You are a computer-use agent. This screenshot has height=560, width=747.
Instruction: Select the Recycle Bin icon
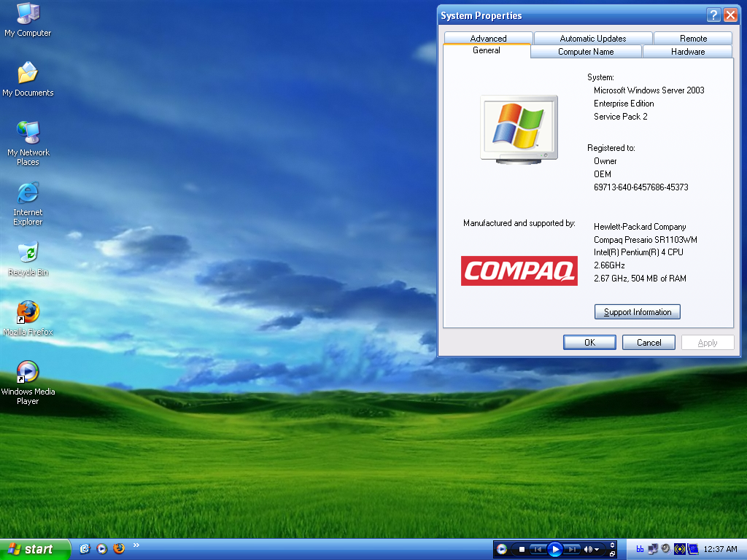tap(28, 259)
